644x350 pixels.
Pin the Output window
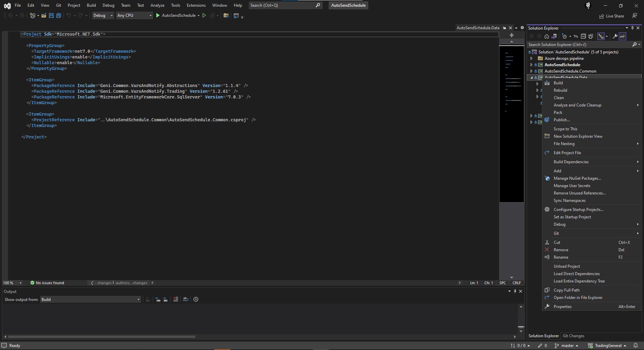515,292
